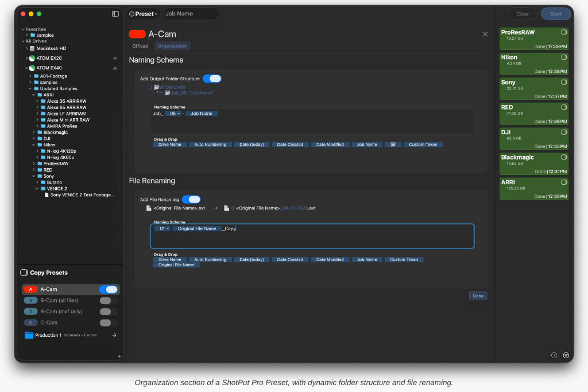588x392 pixels.
Task: Toggle the sidebar visibility icon
Action: pyautogui.click(x=115, y=14)
